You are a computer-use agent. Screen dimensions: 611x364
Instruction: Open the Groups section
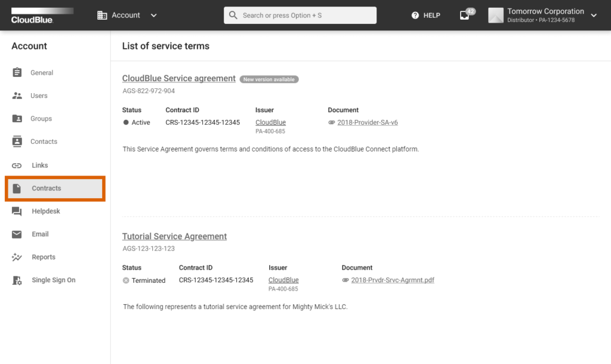point(41,118)
